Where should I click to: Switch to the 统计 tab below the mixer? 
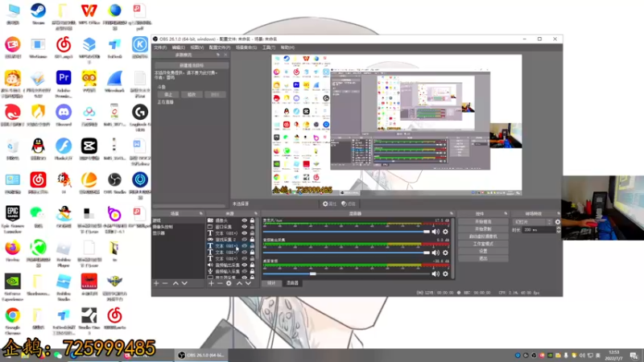pos(271,283)
